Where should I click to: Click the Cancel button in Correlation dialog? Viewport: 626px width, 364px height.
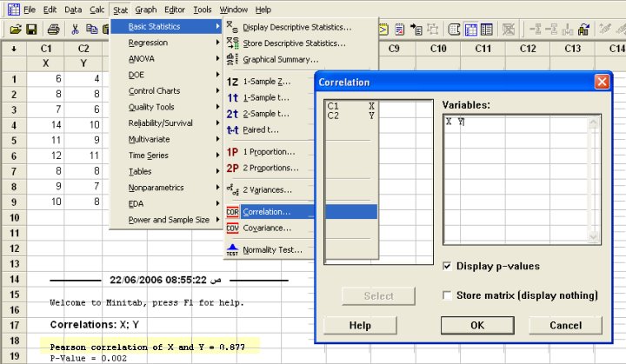click(x=565, y=325)
